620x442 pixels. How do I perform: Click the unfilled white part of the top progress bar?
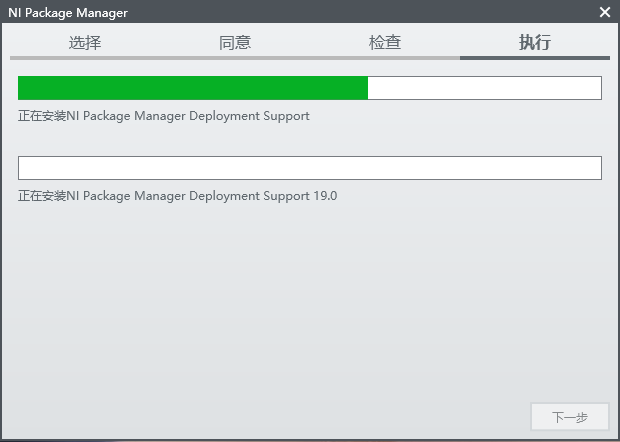pos(484,88)
